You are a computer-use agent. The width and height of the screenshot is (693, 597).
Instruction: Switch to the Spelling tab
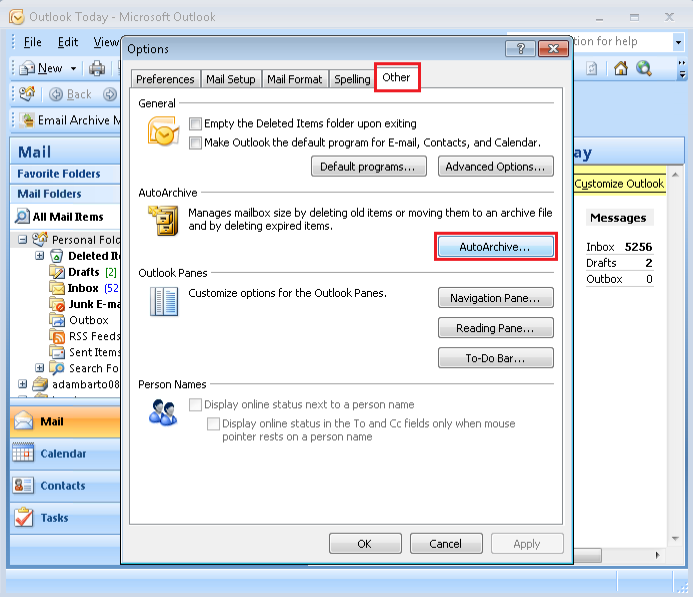(x=352, y=79)
